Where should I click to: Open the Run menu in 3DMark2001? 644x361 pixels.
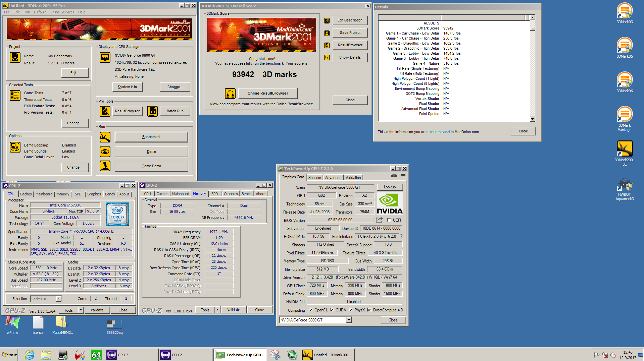(27, 12)
